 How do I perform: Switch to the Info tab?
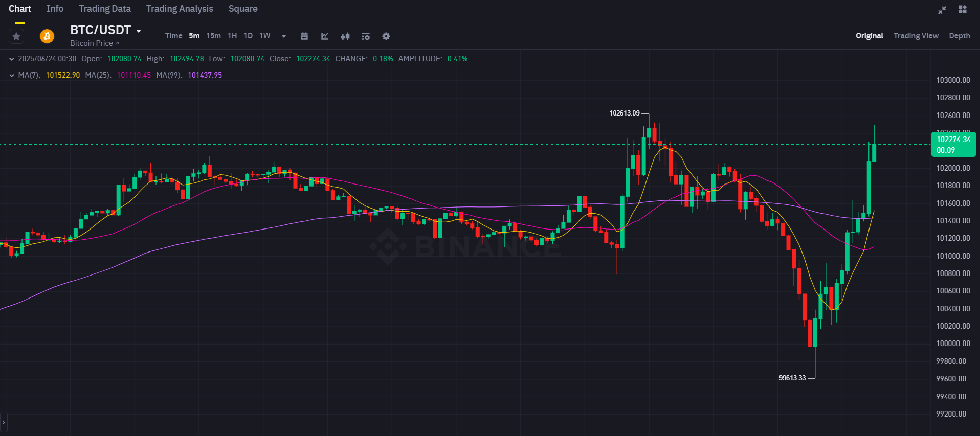[x=55, y=9]
